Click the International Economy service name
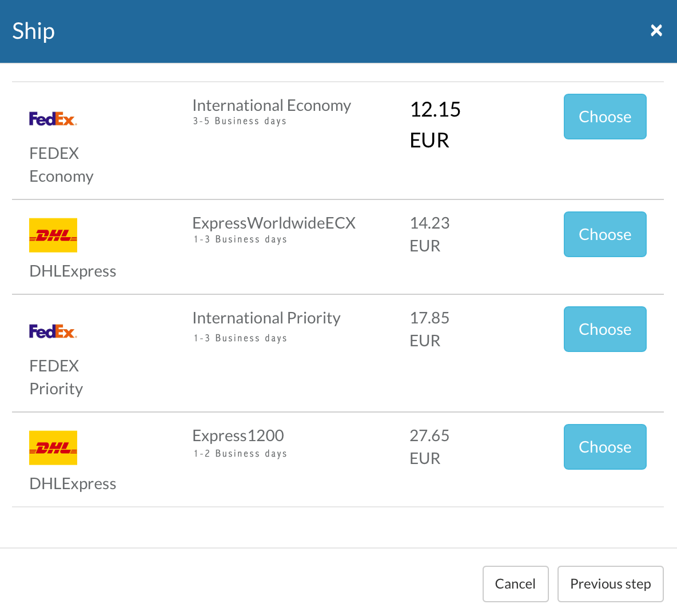 click(x=272, y=106)
